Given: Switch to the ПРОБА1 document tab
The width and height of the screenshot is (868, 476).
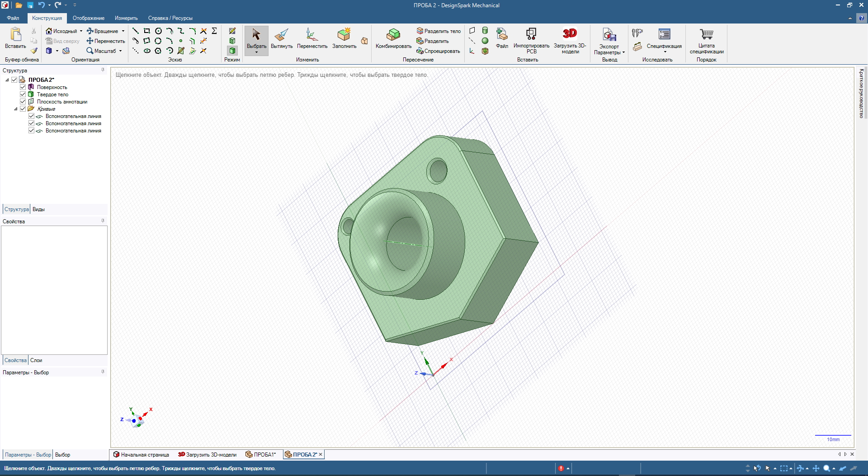Looking at the screenshot, I should tap(261, 454).
